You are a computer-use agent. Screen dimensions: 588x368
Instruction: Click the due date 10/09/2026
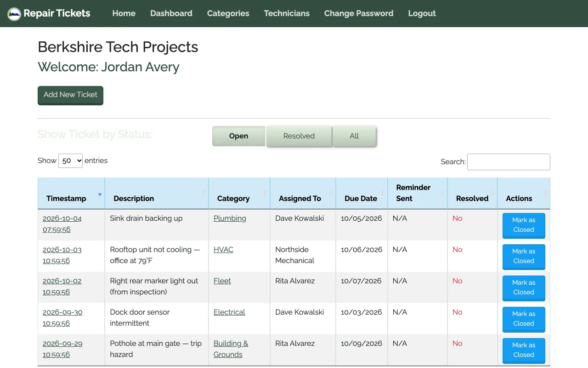coord(362,344)
